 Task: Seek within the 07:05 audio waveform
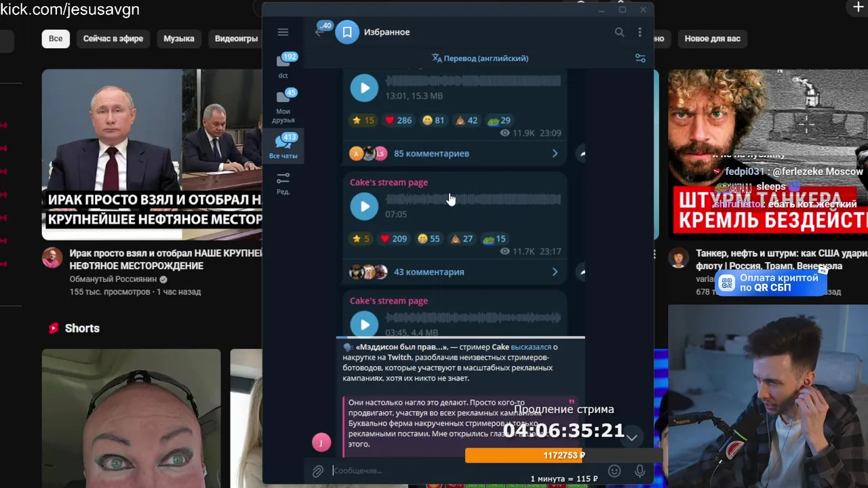pyautogui.click(x=473, y=199)
